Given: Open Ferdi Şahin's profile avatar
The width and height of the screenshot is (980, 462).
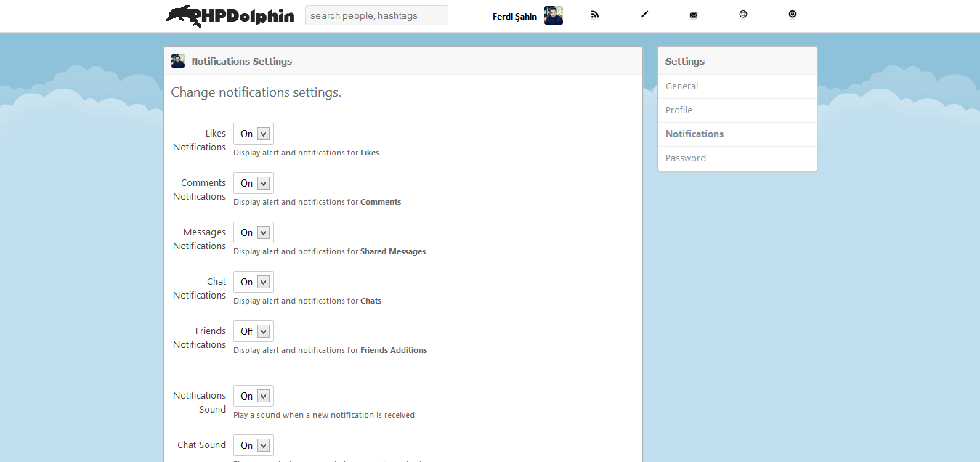Looking at the screenshot, I should (553, 15).
